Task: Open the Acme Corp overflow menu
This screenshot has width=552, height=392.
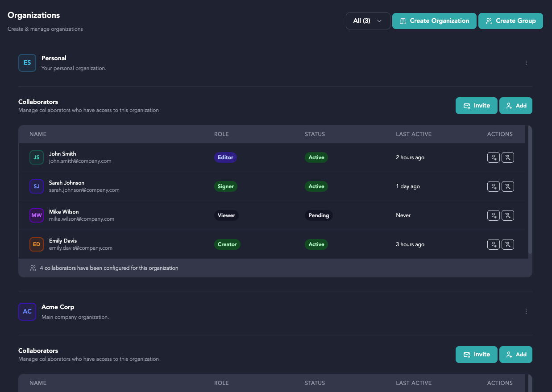Action: 526,312
